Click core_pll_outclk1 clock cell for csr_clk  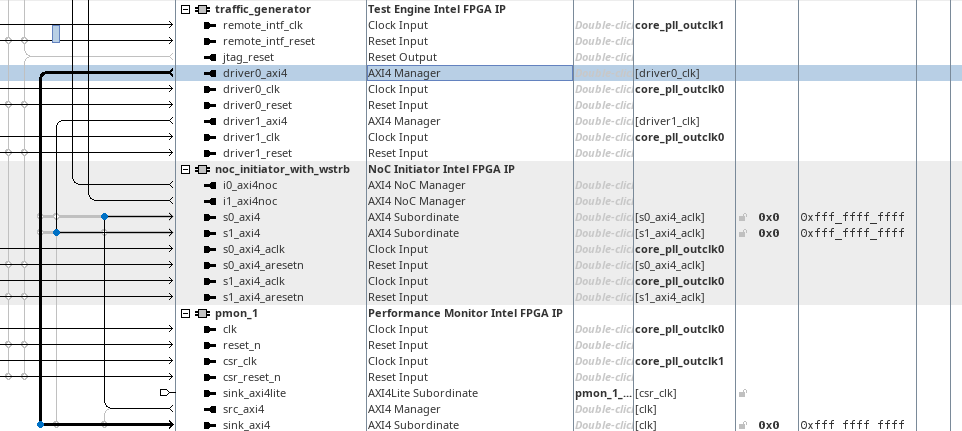point(679,361)
